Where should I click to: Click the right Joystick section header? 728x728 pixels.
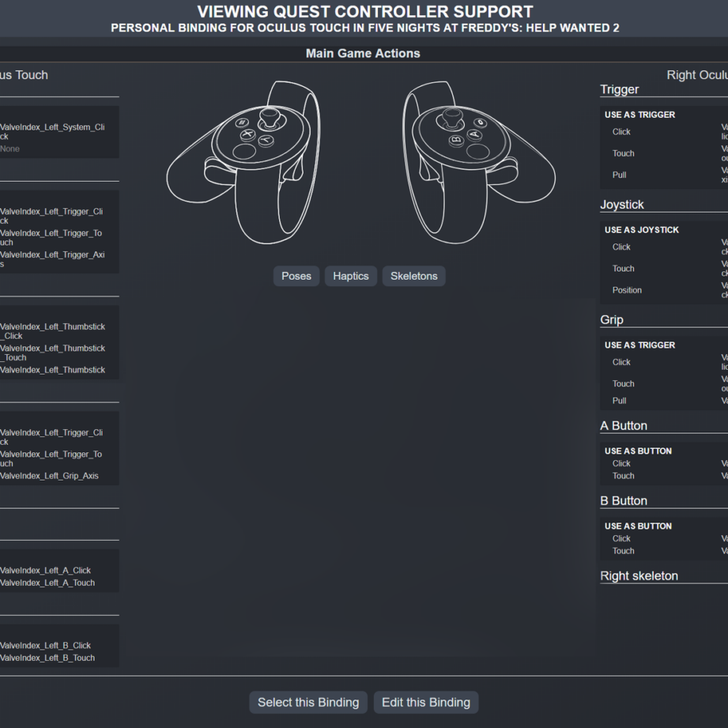pos(621,204)
